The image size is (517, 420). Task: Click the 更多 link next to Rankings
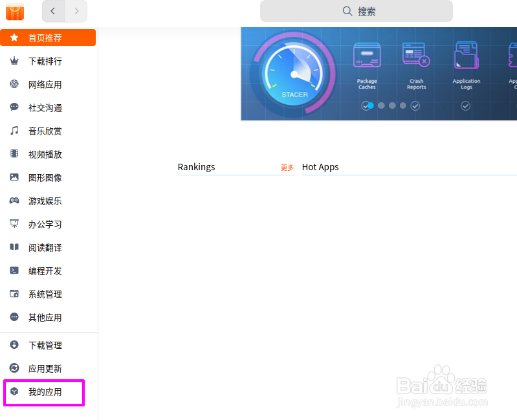pyautogui.click(x=287, y=168)
